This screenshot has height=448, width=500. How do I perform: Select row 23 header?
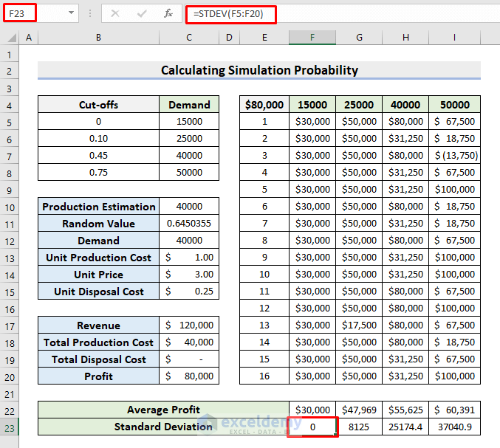[x=10, y=427]
